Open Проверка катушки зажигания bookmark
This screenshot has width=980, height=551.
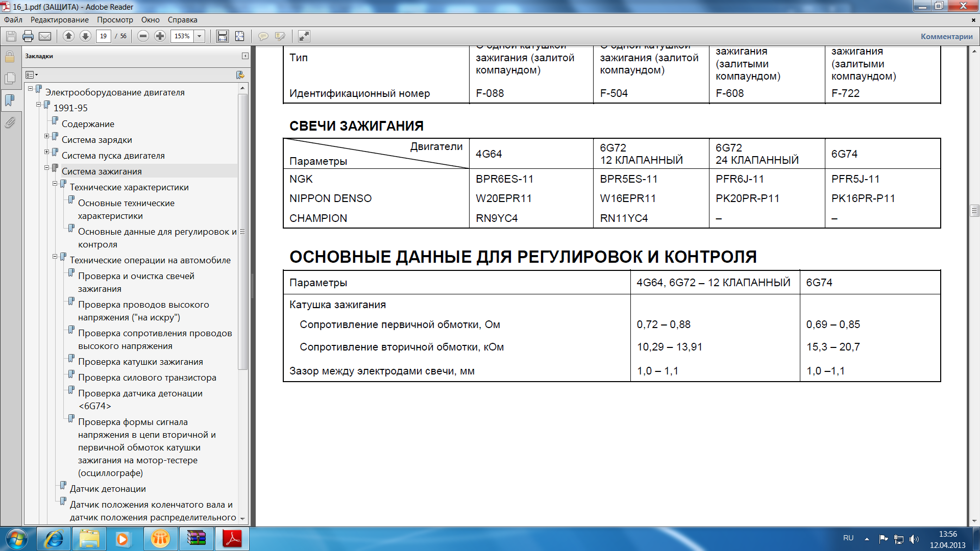coord(140,362)
